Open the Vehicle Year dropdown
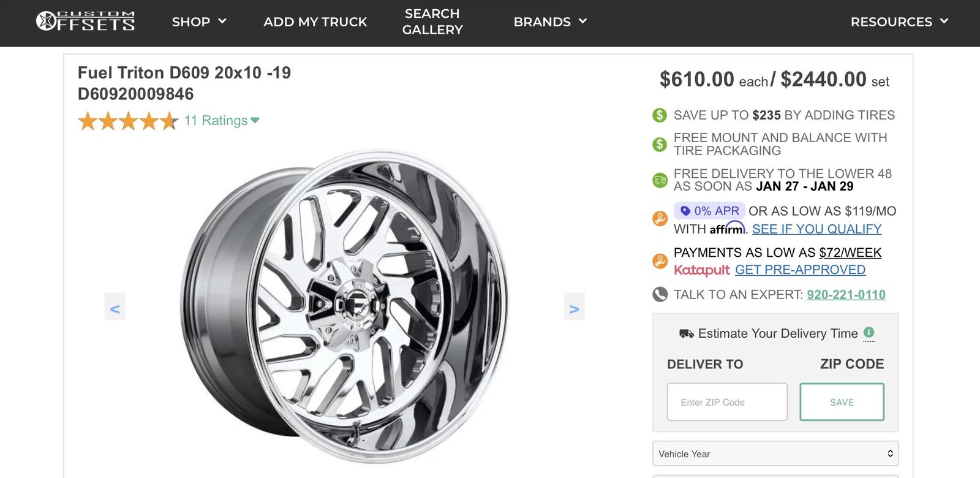This screenshot has width=980, height=478. click(x=775, y=453)
